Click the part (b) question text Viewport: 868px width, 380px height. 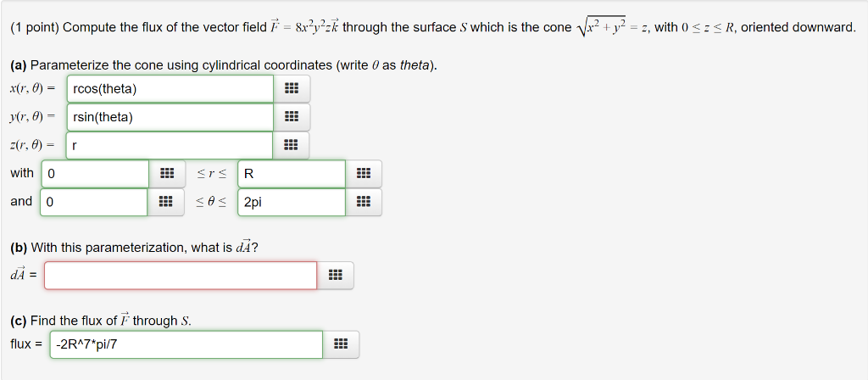coord(135,247)
